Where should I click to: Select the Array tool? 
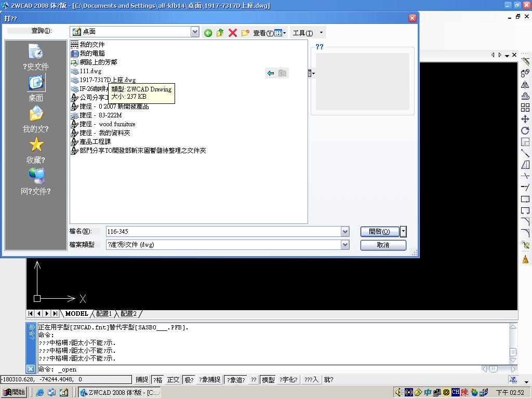pos(525,108)
